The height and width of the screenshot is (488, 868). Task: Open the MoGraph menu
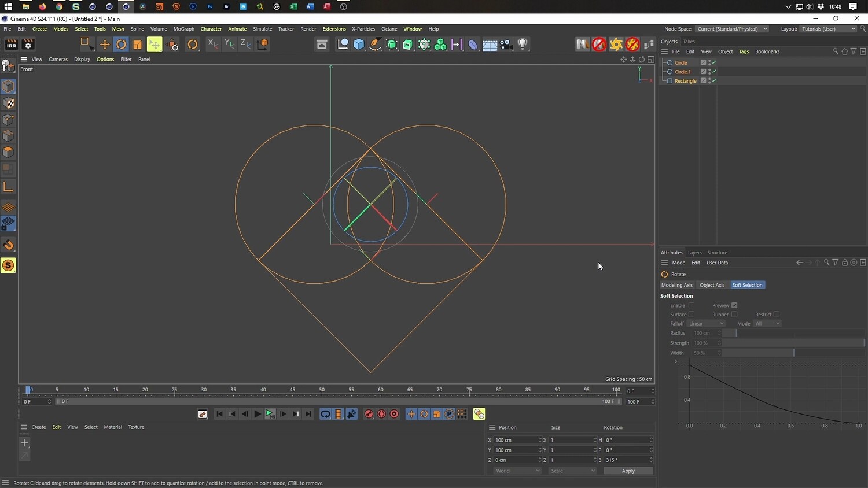pyautogui.click(x=184, y=29)
